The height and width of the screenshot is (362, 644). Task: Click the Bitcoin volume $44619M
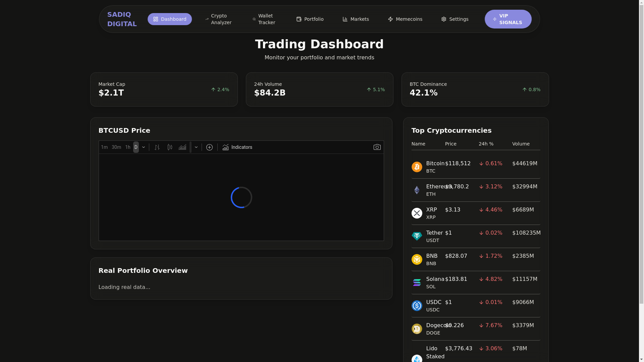[525, 164]
